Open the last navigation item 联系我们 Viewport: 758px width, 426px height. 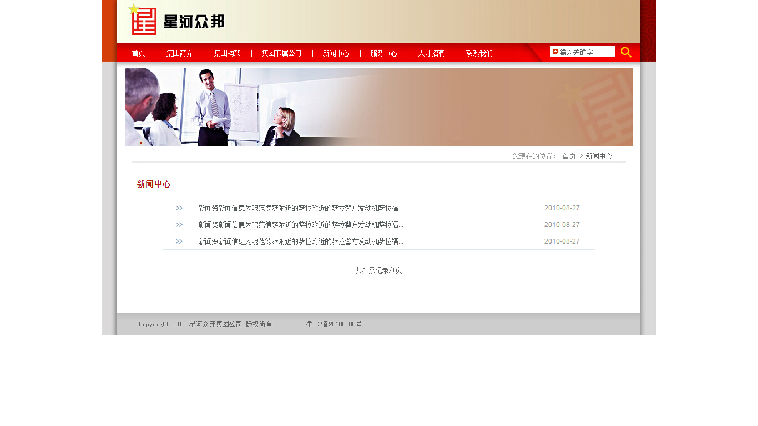coord(479,54)
